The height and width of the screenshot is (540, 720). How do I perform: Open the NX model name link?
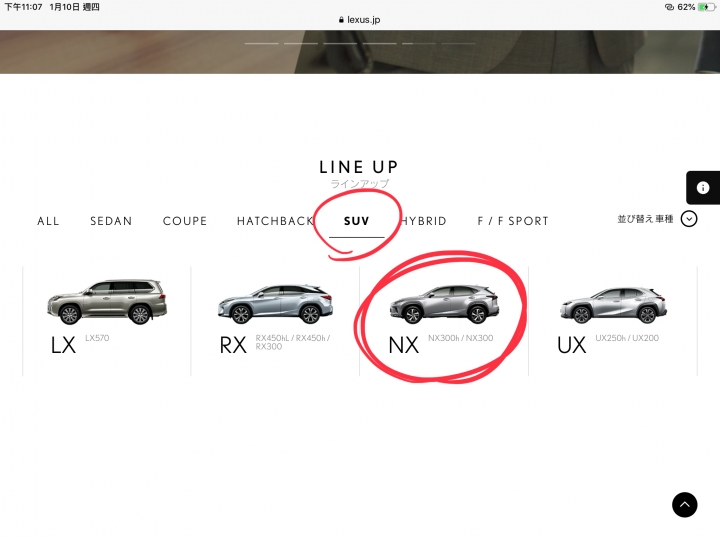pyautogui.click(x=404, y=345)
